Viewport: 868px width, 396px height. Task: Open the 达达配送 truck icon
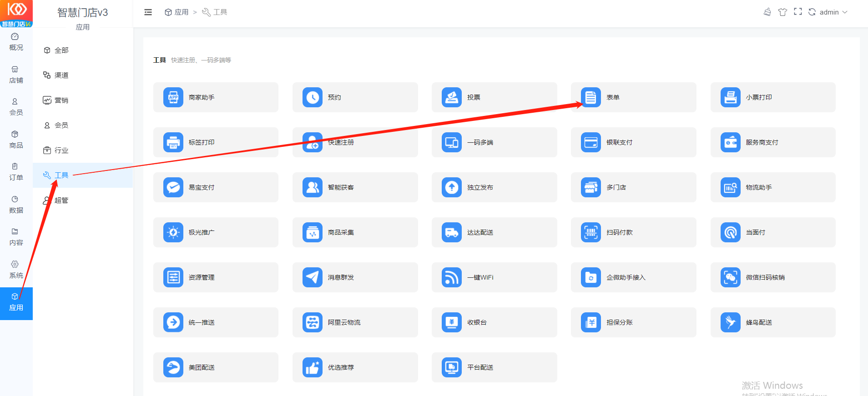(x=452, y=232)
